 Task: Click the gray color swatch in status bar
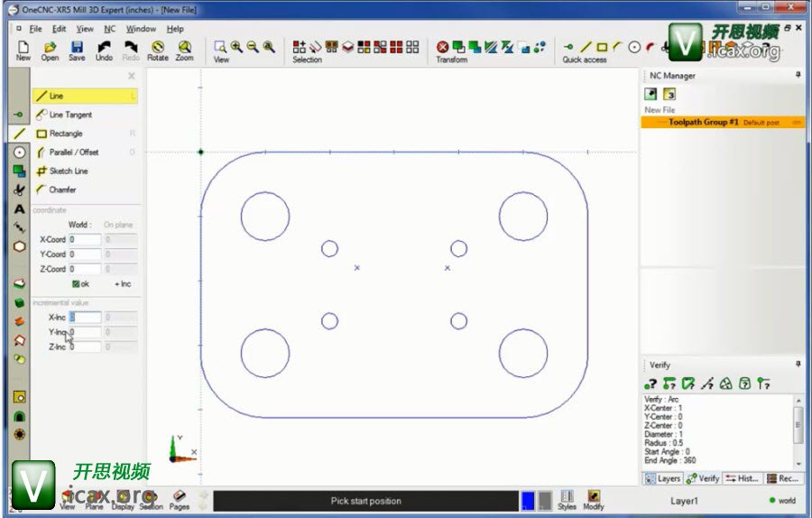(545, 500)
